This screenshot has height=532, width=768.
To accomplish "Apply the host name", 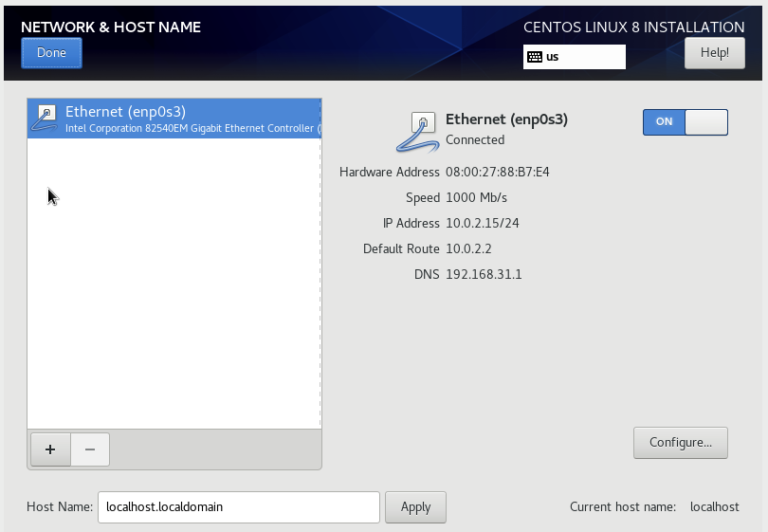I will click(x=415, y=507).
